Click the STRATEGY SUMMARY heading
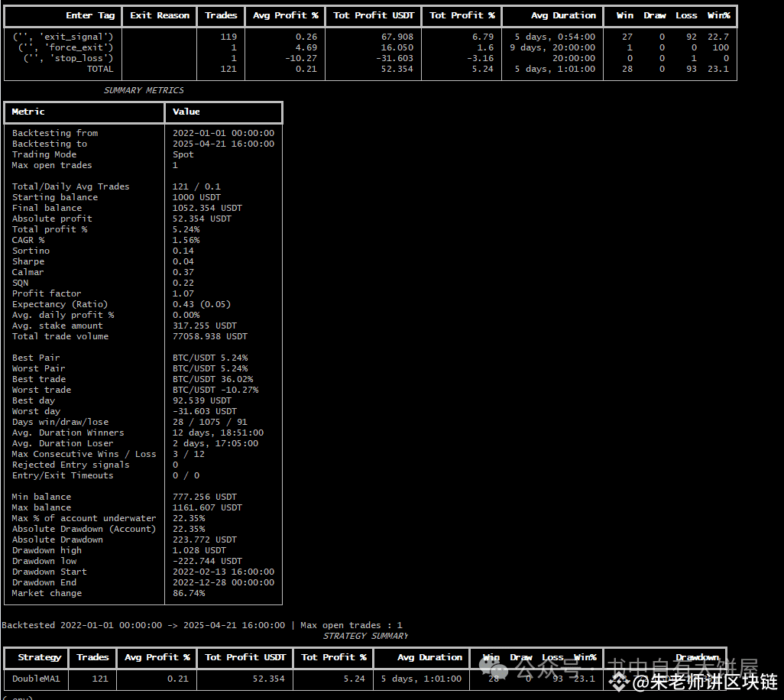This screenshot has height=700, width=784. (x=365, y=636)
